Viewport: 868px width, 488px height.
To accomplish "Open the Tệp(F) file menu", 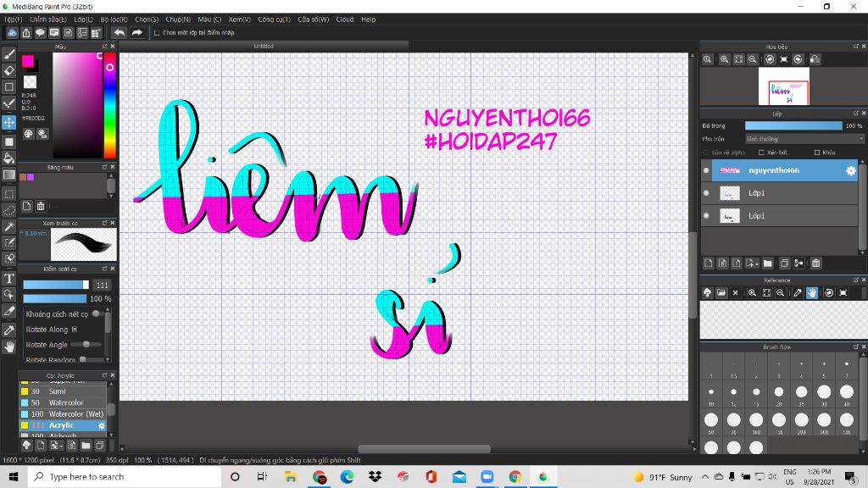I will [x=14, y=19].
